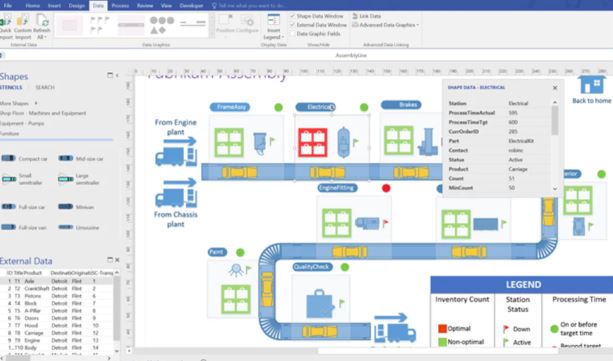Select the Minivan shape

pyautogui.click(x=76, y=207)
